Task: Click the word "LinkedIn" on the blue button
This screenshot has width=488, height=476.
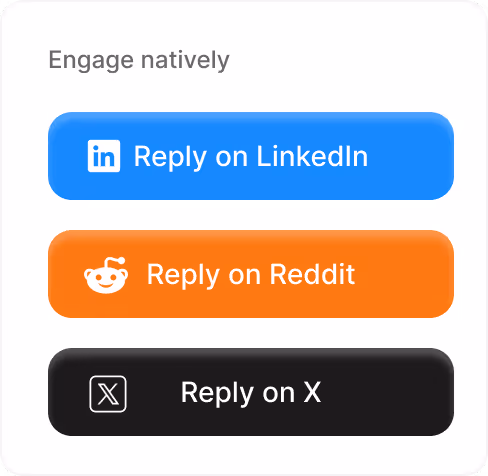Action: (x=312, y=156)
